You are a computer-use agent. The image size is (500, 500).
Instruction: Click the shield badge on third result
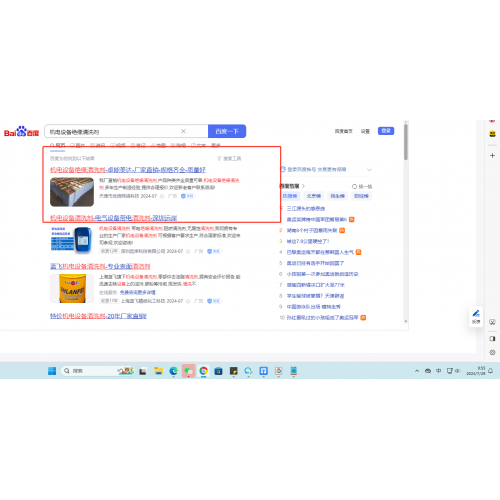pyautogui.click(x=214, y=301)
